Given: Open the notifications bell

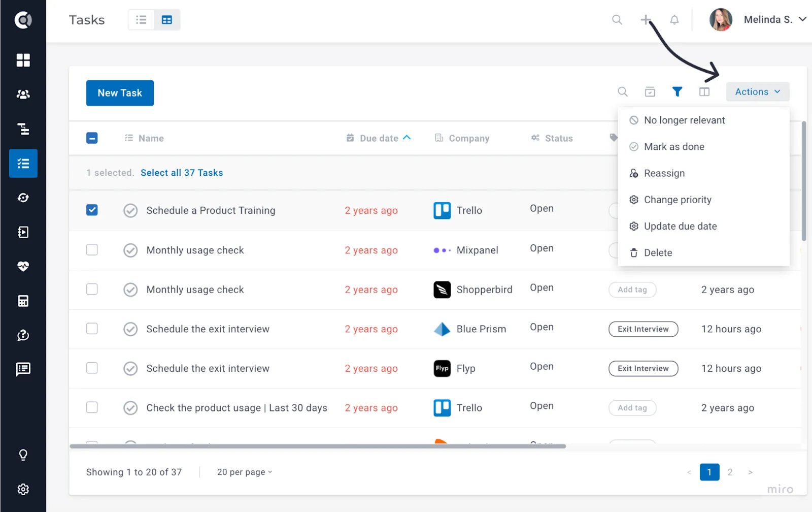Looking at the screenshot, I should click(674, 20).
